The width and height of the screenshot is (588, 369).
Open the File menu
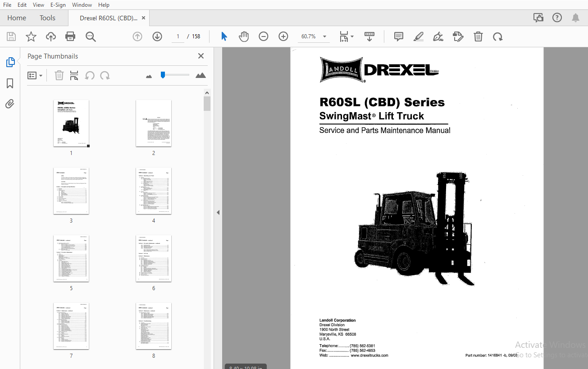pyautogui.click(x=7, y=5)
